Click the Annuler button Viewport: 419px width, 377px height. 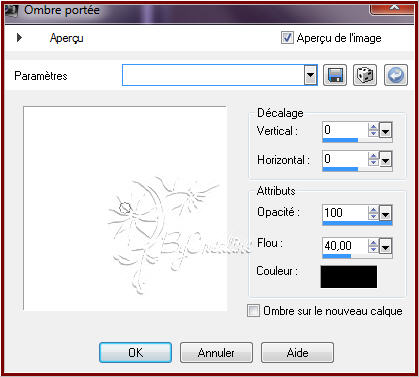pyautogui.click(x=216, y=353)
